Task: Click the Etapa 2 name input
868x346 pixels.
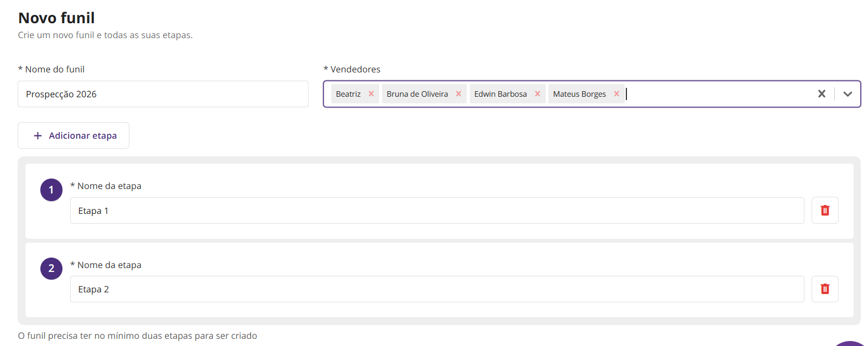Action: (x=437, y=289)
